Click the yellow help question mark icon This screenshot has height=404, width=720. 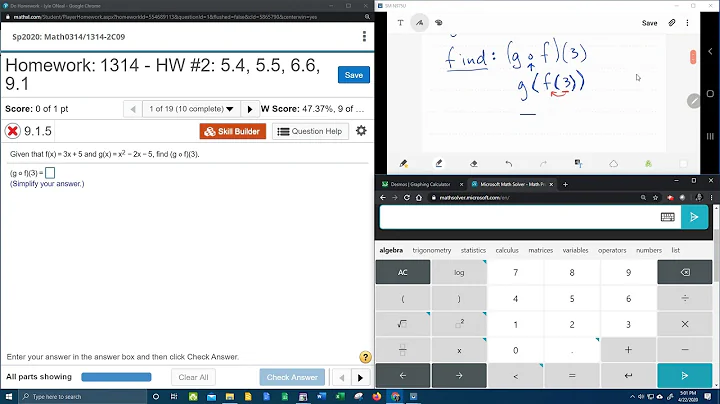365,357
